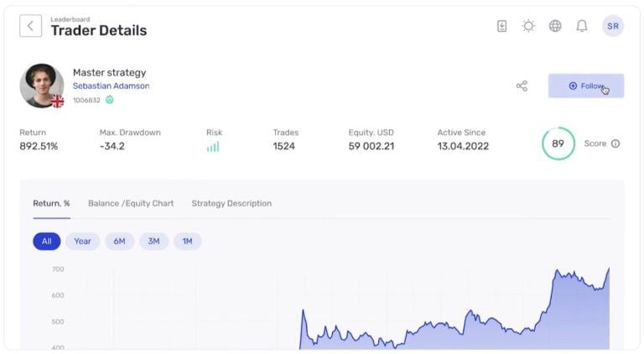Viewport: 644px width, 354px height.
Task: Open Sebastian Adamson profile link
Action: [x=111, y=86]
